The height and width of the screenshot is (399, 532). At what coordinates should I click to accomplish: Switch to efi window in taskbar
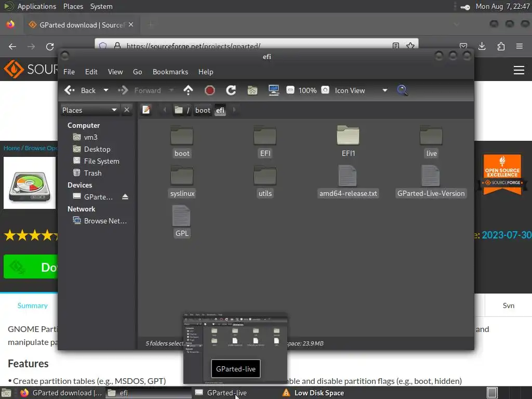[x=149, y=393]
